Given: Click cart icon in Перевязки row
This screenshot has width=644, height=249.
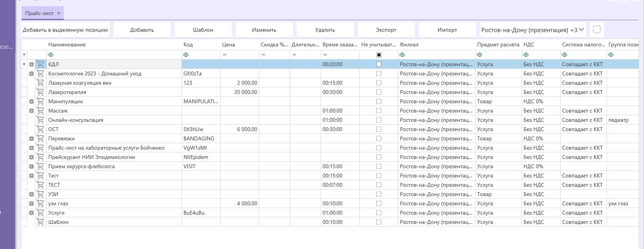Looking at the screenshot, I should (x=40, y=138).
